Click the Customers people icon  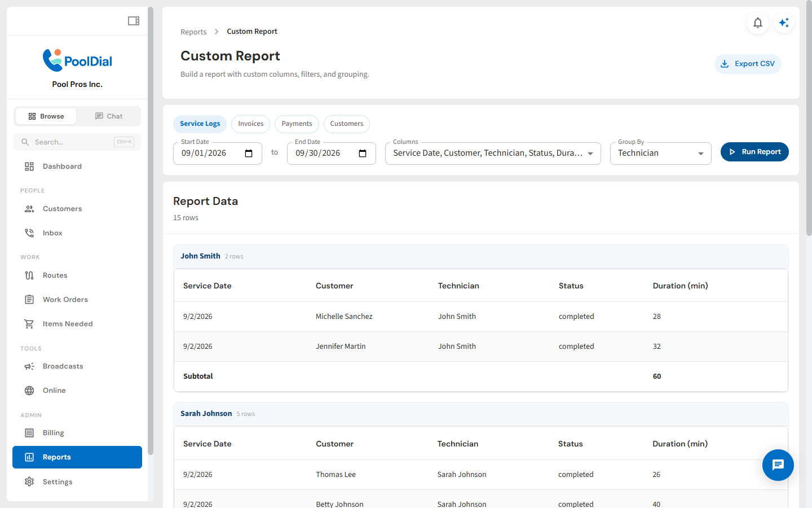(29, 209)
